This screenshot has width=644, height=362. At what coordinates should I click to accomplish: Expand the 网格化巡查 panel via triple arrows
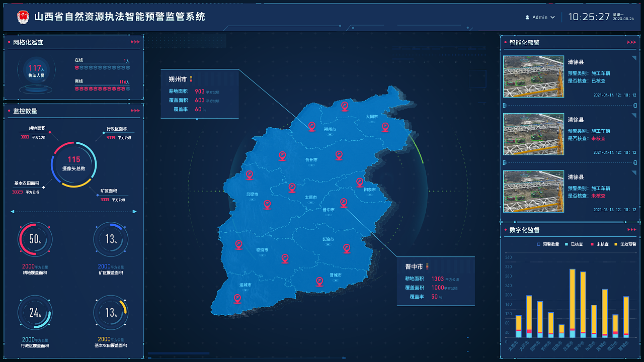136,42
